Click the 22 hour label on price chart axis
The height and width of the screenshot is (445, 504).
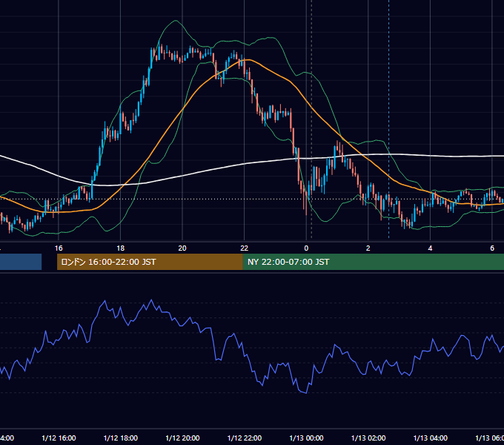[245, 248]
